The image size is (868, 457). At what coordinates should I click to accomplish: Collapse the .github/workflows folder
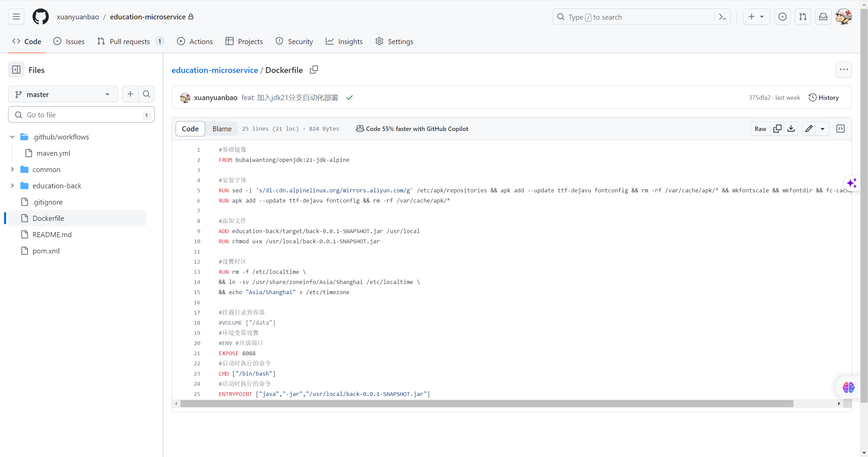[x=12, y=137]
